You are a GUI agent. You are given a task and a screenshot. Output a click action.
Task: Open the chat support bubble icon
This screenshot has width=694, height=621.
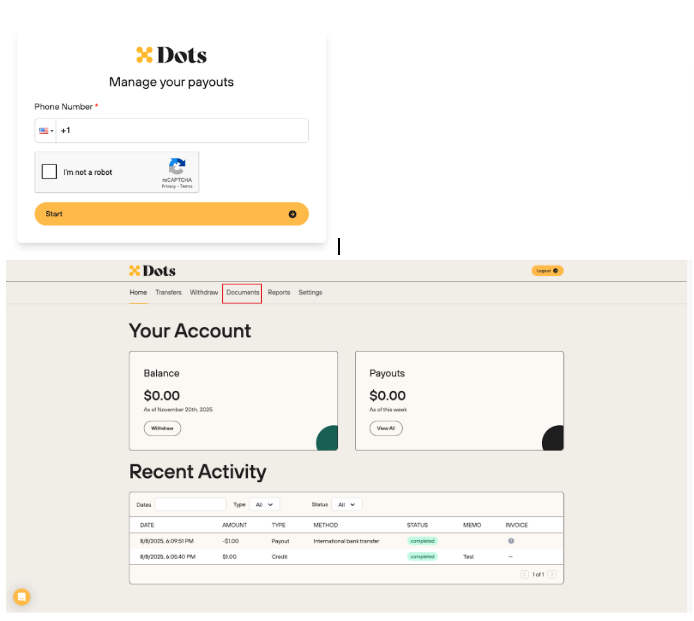click(x=22, y=597)
